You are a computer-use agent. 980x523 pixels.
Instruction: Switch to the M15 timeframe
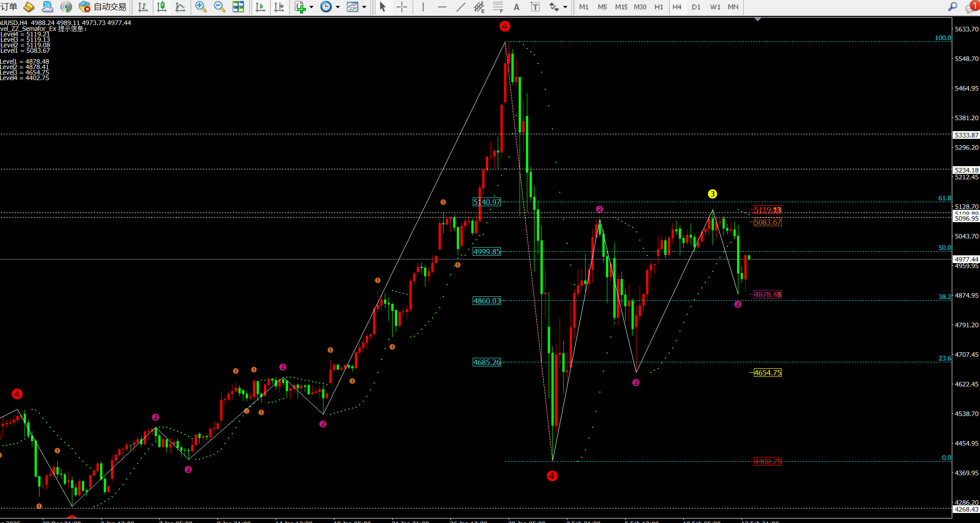pos(621,7)
